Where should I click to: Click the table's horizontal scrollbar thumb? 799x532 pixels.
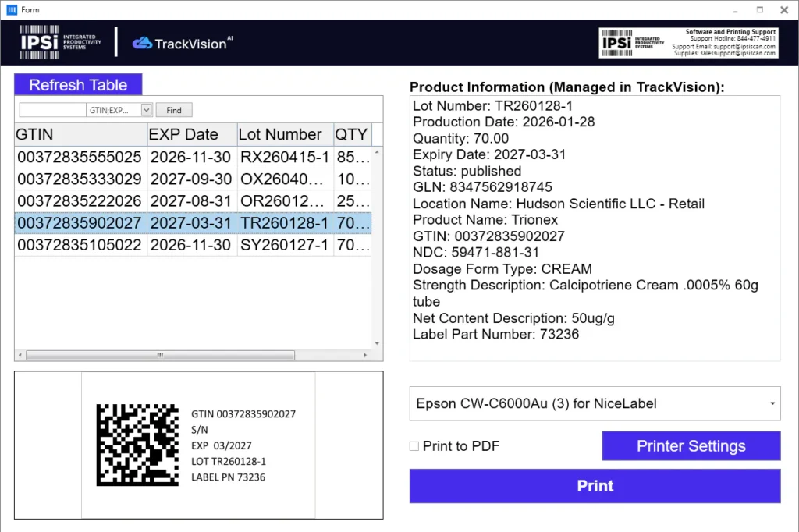160,355
